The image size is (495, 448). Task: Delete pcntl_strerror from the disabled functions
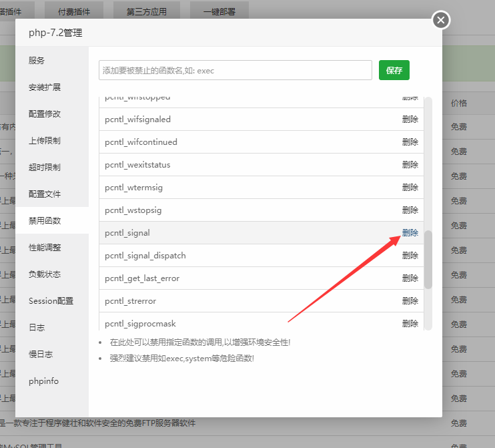click(x=410, y=301)
